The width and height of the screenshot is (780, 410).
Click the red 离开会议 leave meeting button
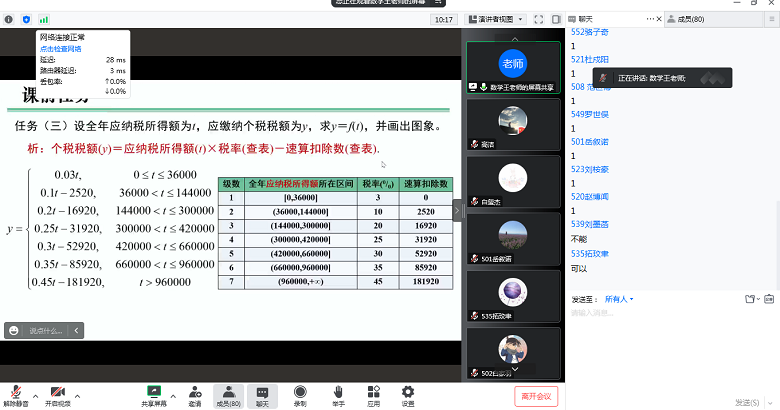point(536,396)
